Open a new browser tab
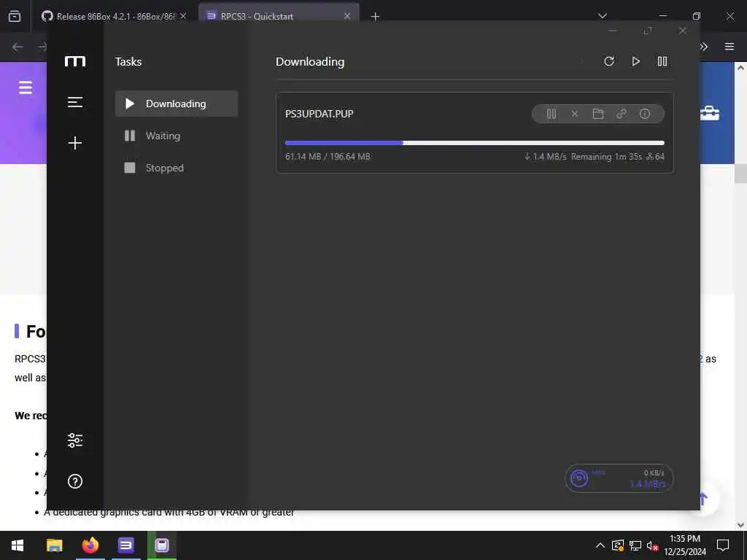Viewport: 747px width, 560px height. 375,17
